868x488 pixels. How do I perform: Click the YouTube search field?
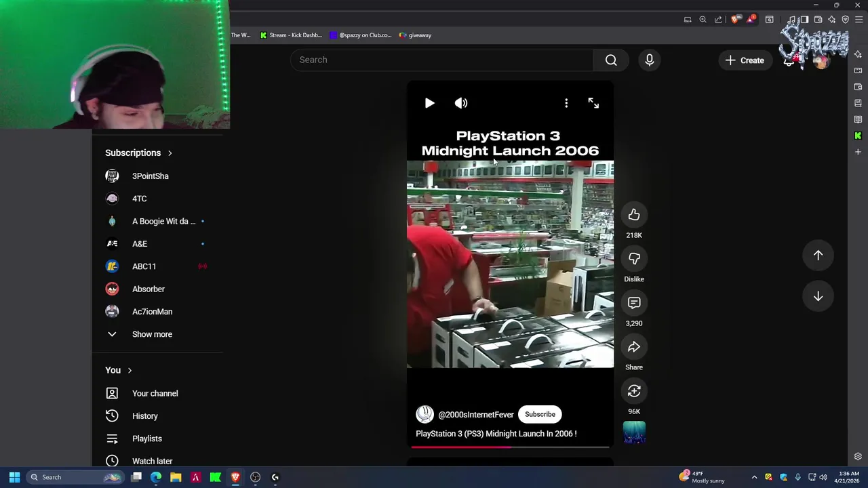(x=442, y=60)
